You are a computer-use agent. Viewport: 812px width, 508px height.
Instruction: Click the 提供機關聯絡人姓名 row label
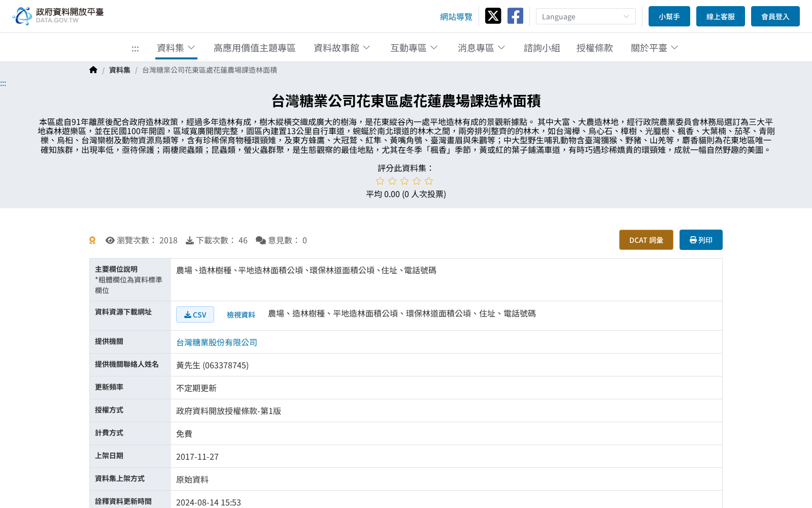pos(127,364)
